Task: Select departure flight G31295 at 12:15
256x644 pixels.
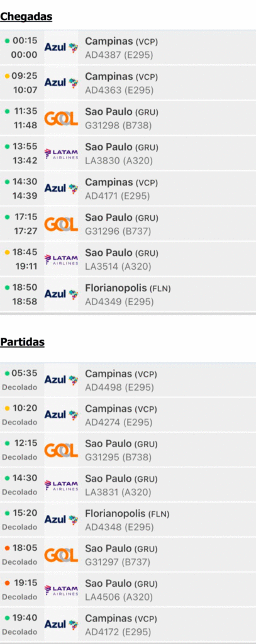Action: tap(128, 450)
